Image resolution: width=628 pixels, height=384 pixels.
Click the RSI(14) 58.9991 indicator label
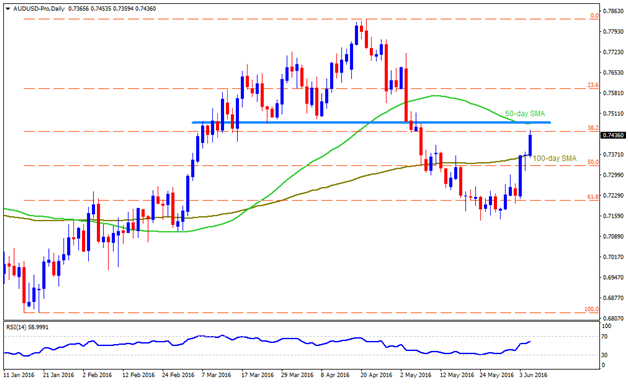[x=27, y=327]
